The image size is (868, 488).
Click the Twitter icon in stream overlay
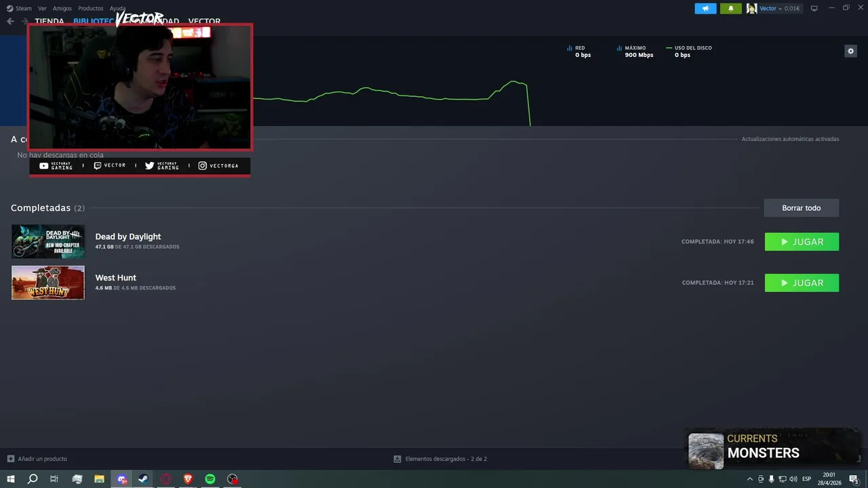pos(150,166)
